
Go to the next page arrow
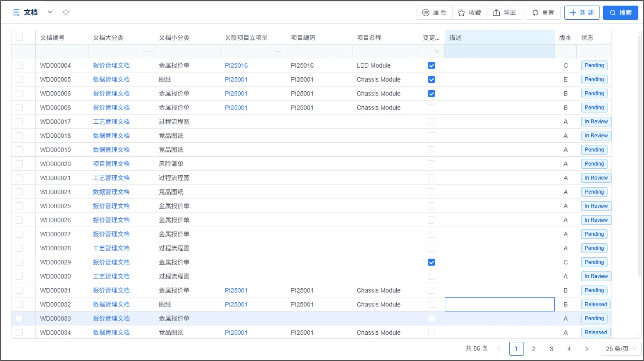587,349
